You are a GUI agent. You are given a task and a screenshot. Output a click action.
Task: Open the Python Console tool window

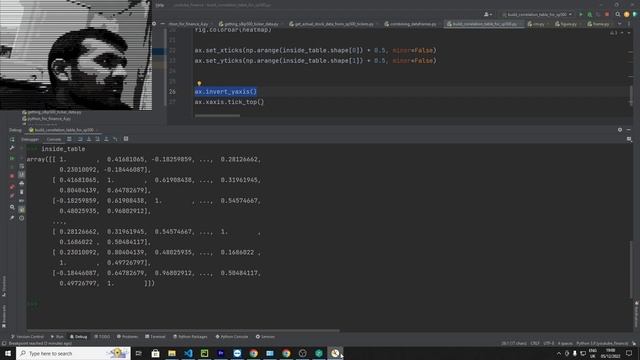click(x=232, y=337)
